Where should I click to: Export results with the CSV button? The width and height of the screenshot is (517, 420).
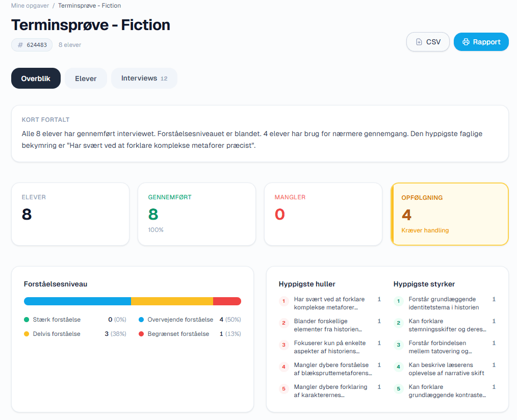[x=428, y=42]
